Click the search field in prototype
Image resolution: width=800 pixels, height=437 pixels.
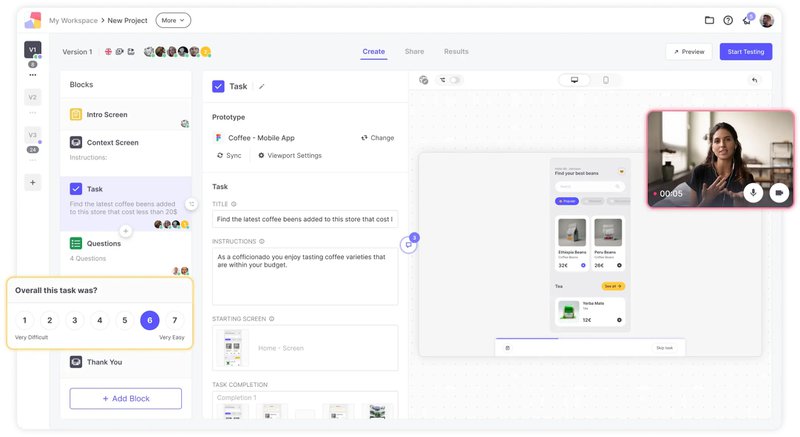[590, 186]
